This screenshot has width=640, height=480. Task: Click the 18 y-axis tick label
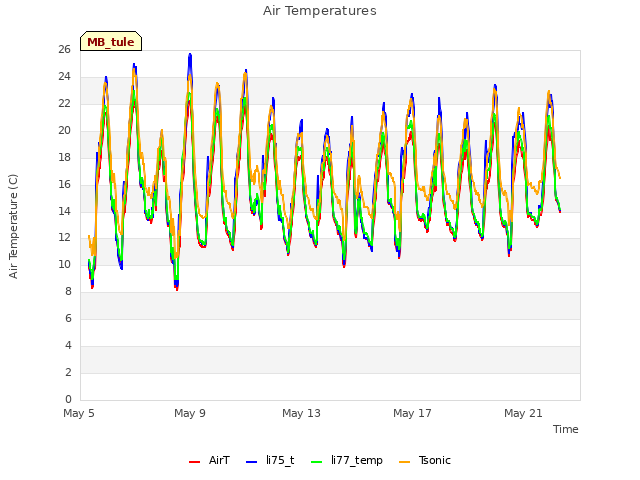(x=64, y=157)
